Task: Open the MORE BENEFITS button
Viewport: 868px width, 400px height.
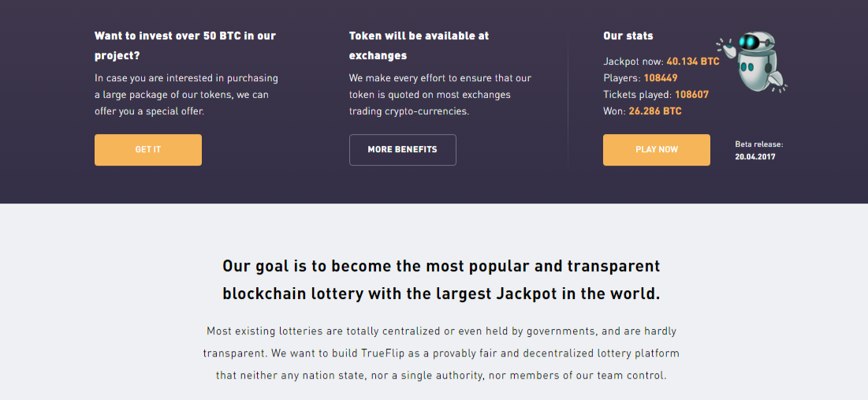Action: 402,150
